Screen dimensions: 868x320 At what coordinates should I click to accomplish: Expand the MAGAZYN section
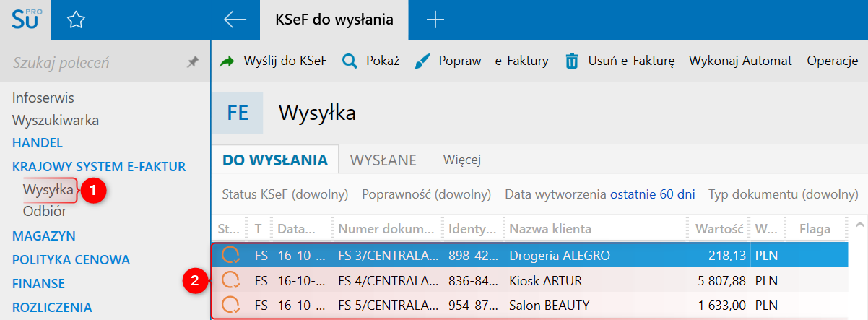(44, 236)
